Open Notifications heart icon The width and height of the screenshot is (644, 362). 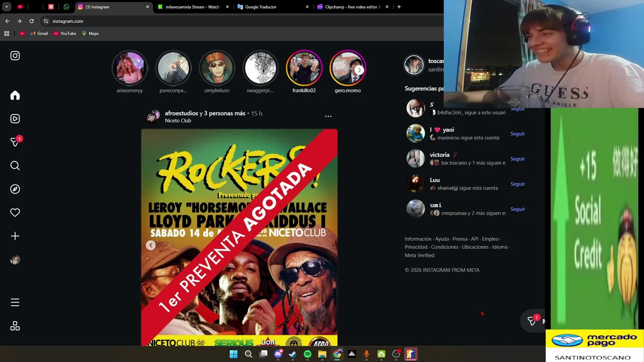tap(15, 213)
